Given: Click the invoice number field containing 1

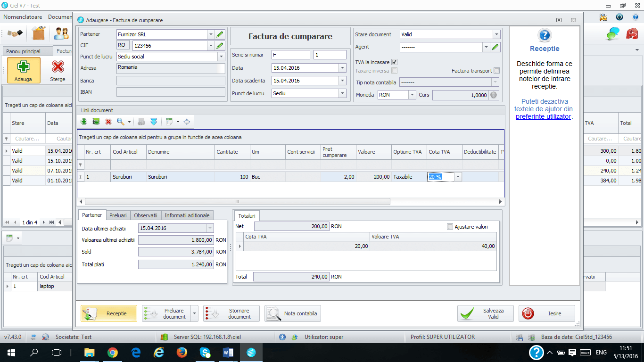Looking at the screenshot, I should pyautogui.click(x=330, y=55).
